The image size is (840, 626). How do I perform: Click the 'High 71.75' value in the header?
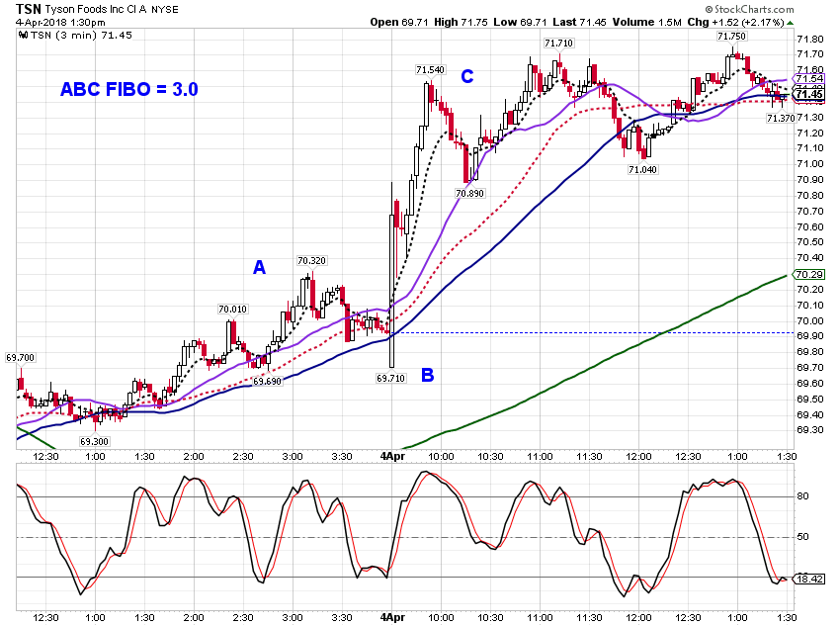pyautogui.click(x=461, y=23)
